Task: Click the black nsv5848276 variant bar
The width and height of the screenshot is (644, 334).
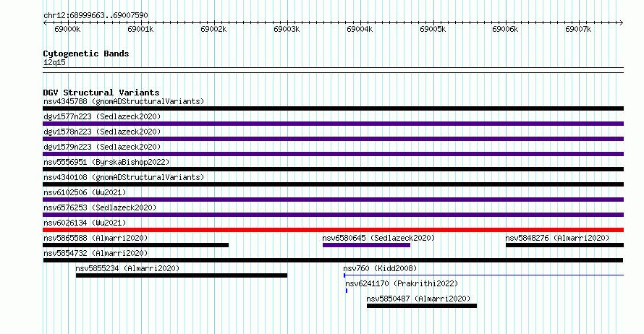Action: [564, 245]
